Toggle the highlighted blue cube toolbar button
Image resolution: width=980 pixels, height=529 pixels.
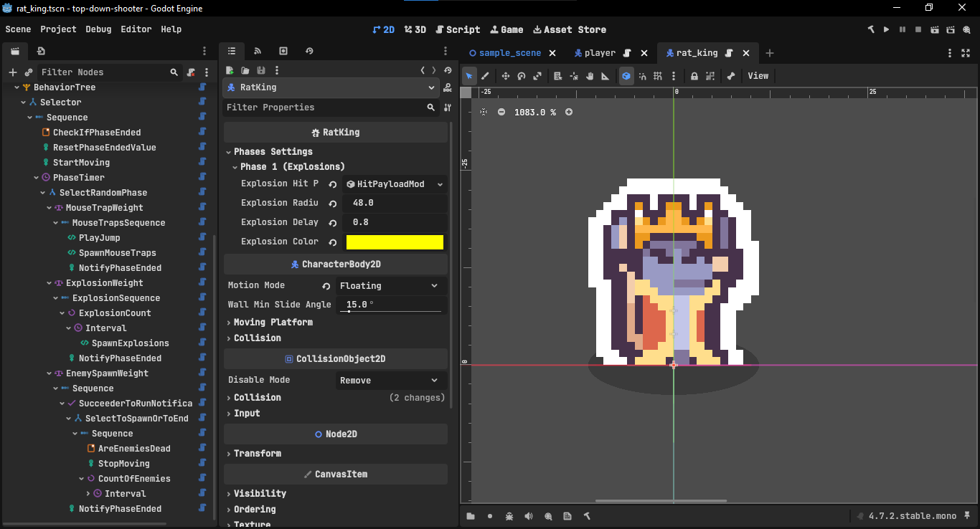point(626,76)
